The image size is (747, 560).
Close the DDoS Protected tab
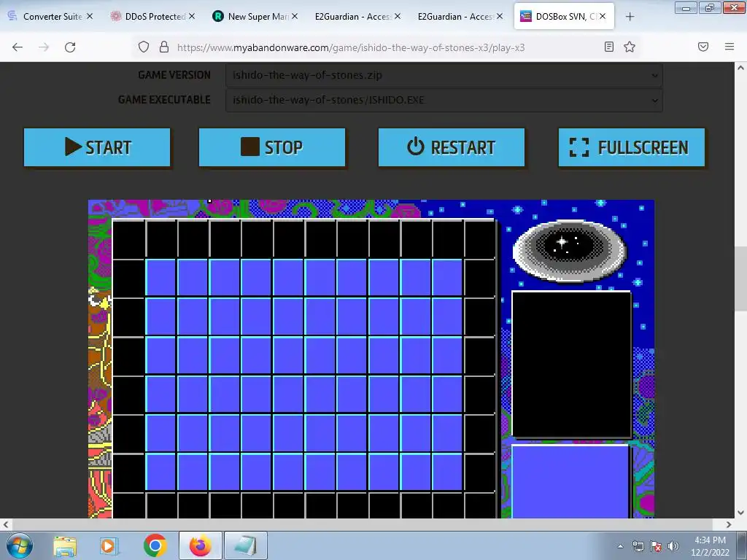(x=192, y=16)
